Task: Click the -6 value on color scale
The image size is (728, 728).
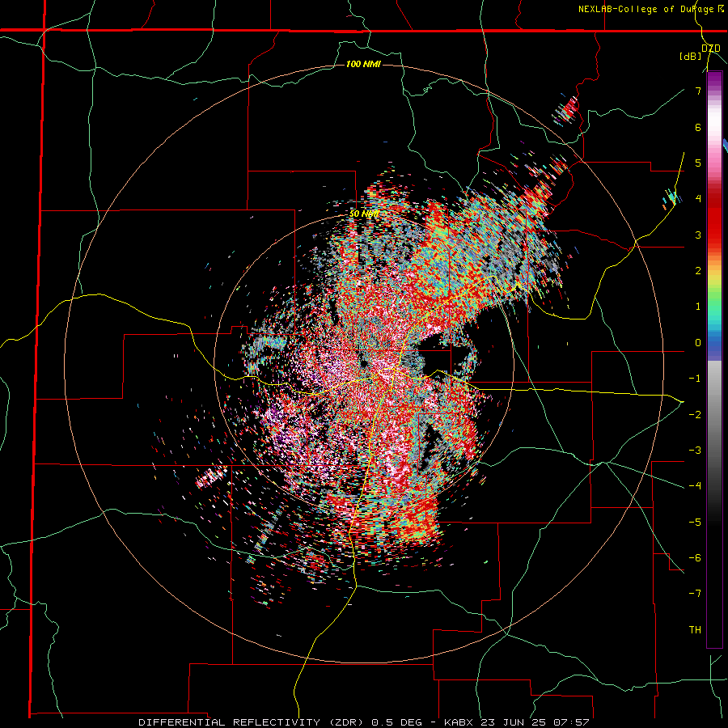Action: (695, 557)
